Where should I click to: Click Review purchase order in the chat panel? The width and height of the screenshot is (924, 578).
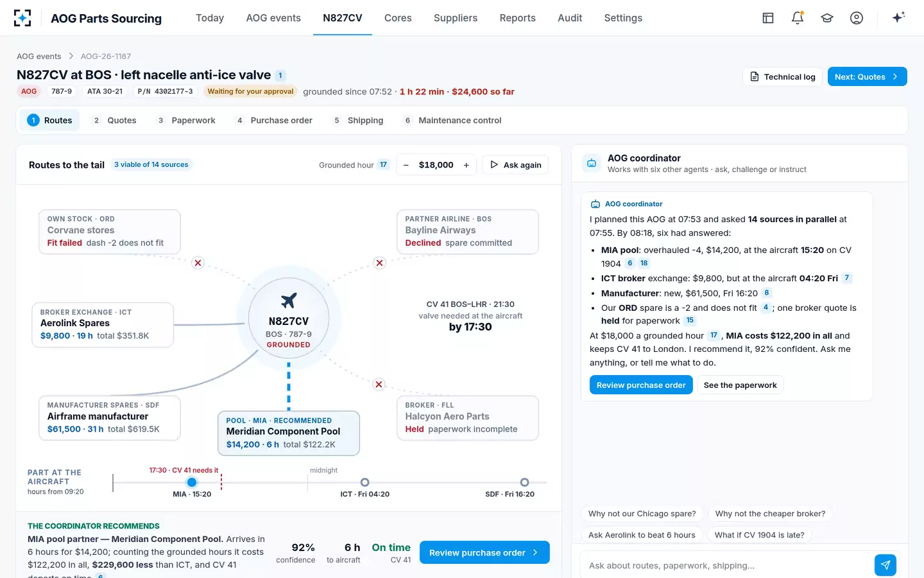coord(641,385)
